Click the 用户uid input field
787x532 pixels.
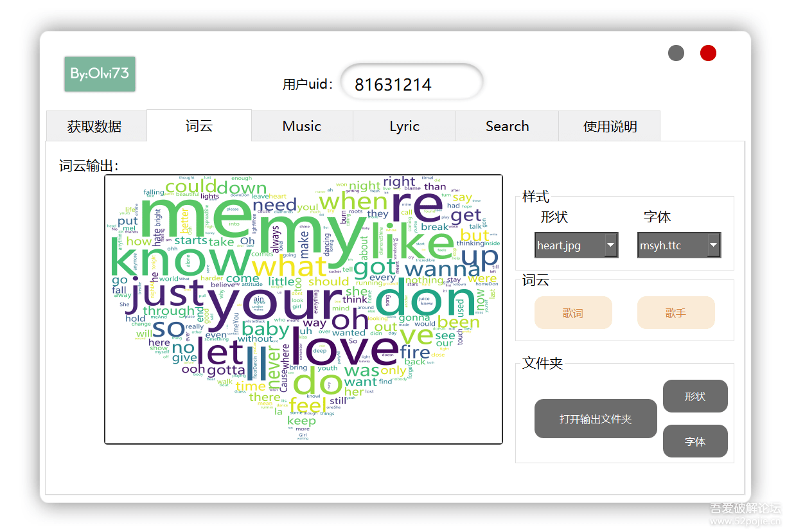[x=412, y=82]
